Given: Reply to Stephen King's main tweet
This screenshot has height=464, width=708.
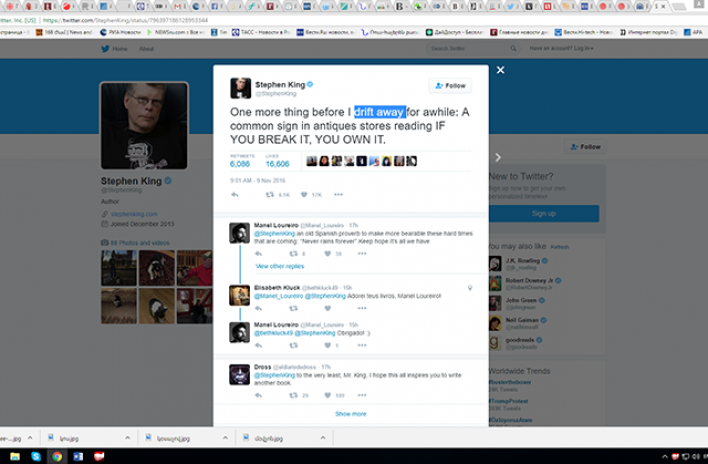Looking at the screenshot, I should point(235,194).
